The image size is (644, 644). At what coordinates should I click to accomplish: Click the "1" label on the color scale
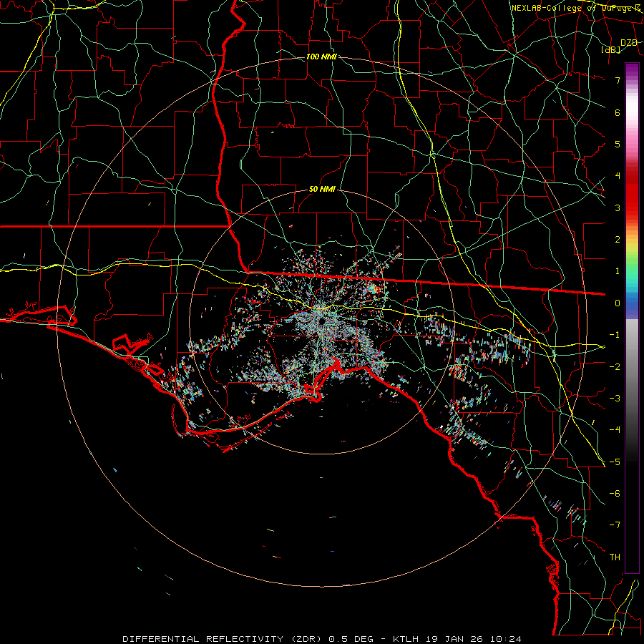tap(618, 271)
